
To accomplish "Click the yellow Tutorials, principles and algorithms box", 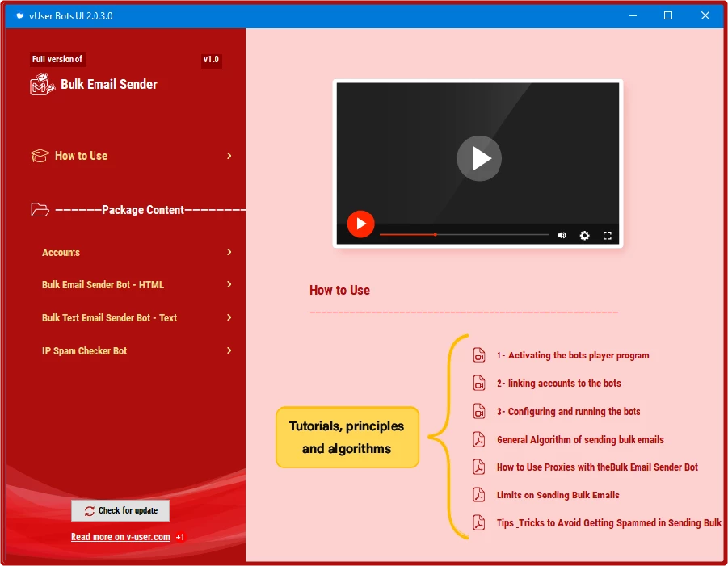I will (x=347, y=438).
